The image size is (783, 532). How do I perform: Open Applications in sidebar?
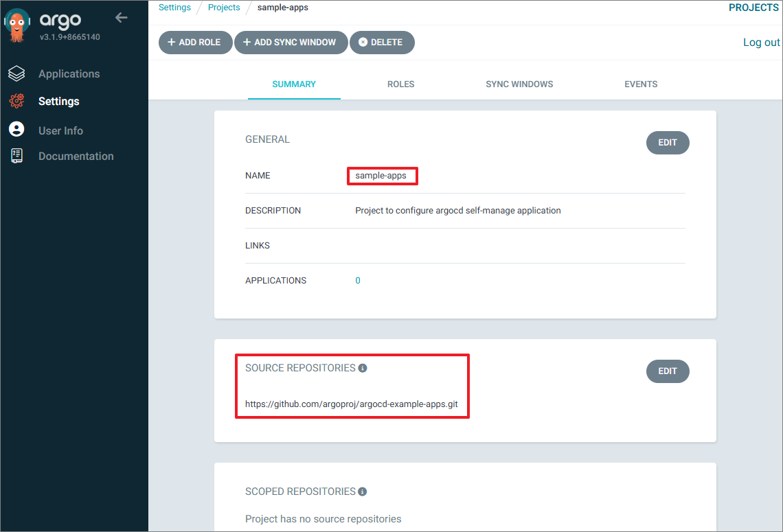coord(69,74)
